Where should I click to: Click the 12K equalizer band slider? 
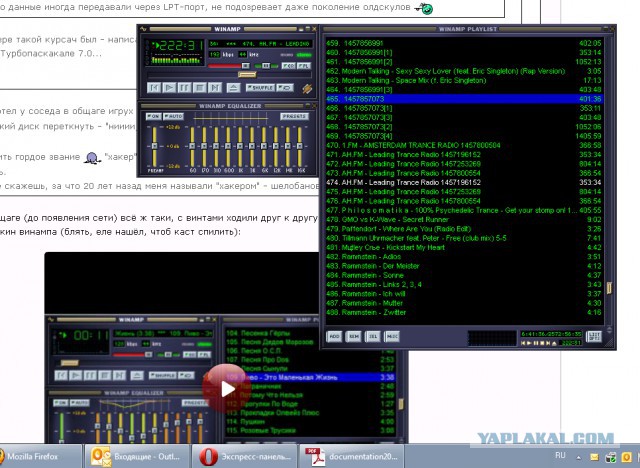276,146
